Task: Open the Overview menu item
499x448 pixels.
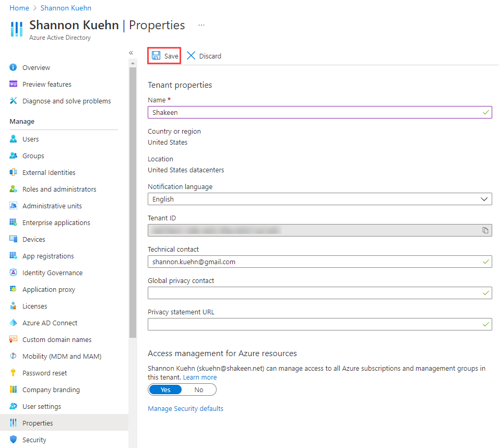Action: pos(36,67)
